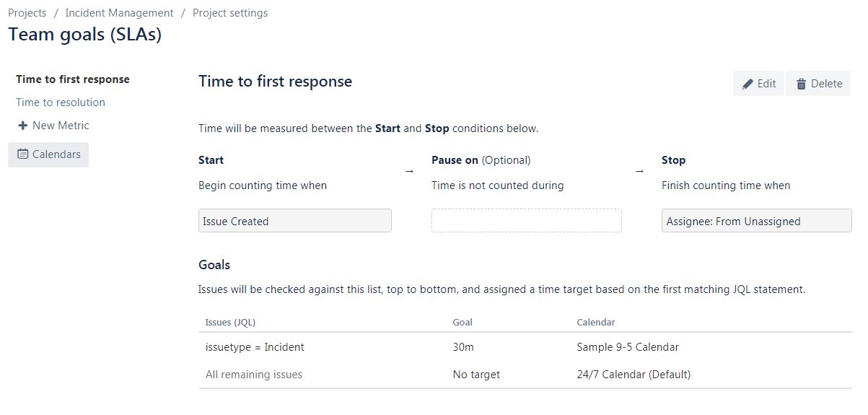Navigate to Project settings breadcrumb
The image size is (868, 415).
[x=230, y=13]
